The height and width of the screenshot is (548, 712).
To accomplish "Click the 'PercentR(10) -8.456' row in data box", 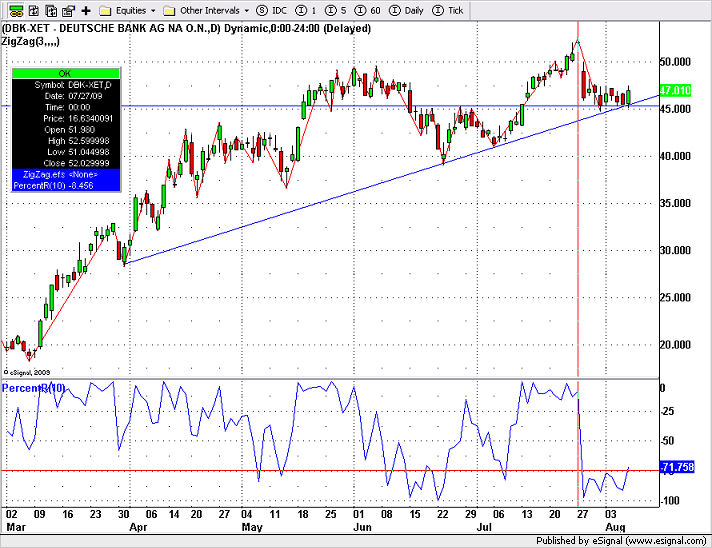I will point(66,186).
